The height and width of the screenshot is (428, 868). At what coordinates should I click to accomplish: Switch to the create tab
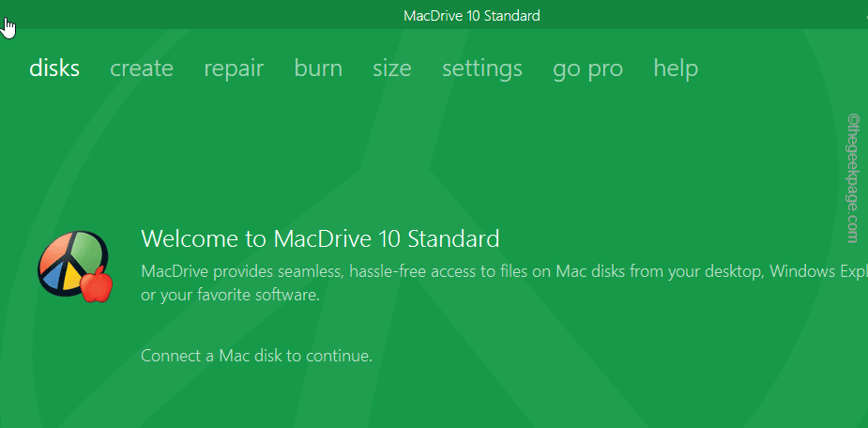click(142, 69)
